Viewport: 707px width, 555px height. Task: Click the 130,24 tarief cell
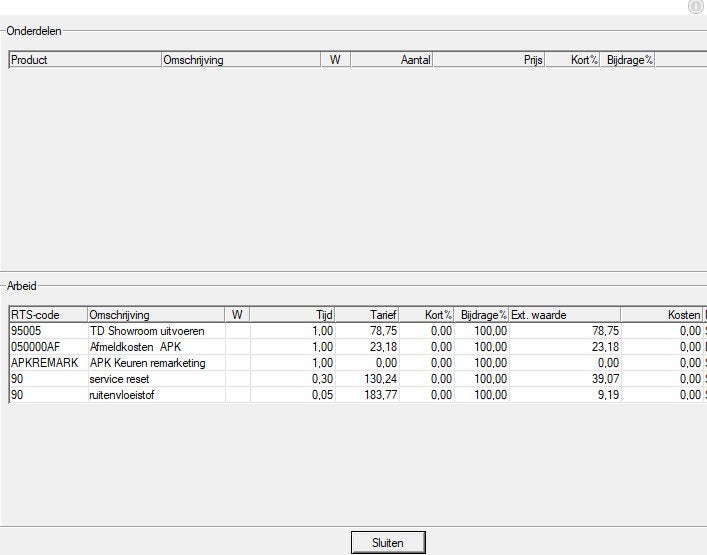tap(367, 379)
